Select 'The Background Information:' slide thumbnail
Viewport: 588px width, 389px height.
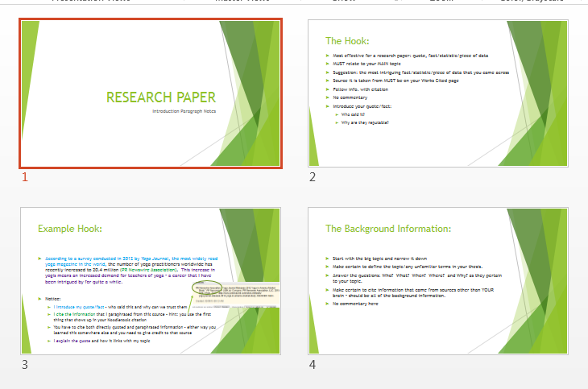(x=438, y=281)
